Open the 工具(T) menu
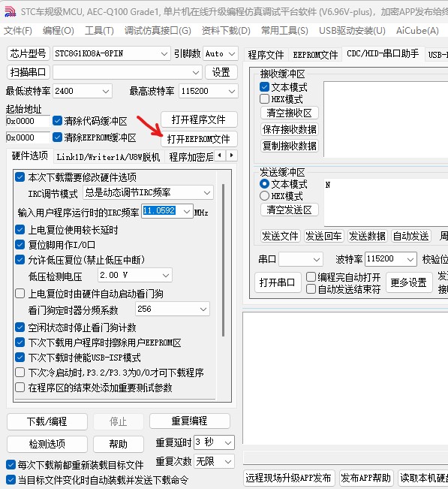Screen dimensions: 448x489 pyautogui.click(x=99, y=31)
